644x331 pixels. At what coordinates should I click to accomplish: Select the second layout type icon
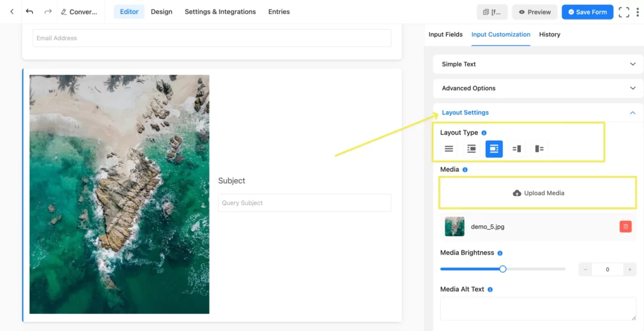(x=472, y=149)
